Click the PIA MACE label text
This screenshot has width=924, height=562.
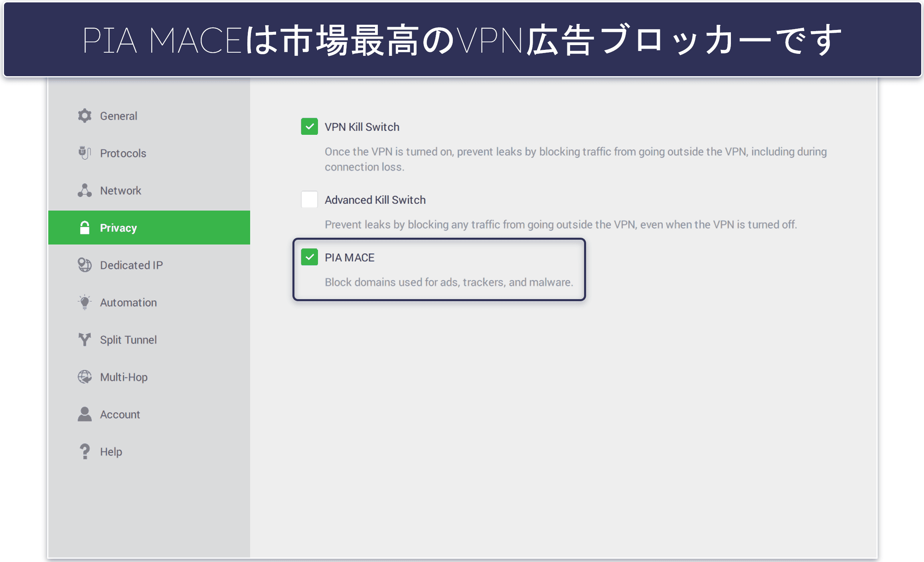(349, 258)
